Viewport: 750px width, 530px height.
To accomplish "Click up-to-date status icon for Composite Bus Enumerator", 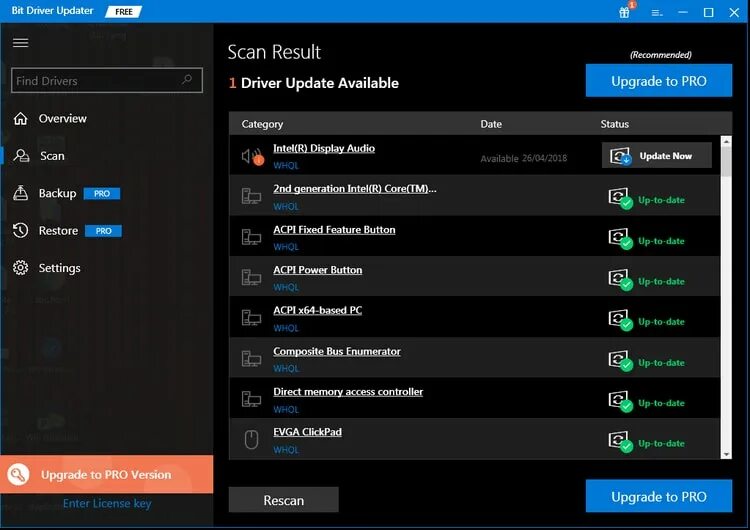I will coord(620,361).
